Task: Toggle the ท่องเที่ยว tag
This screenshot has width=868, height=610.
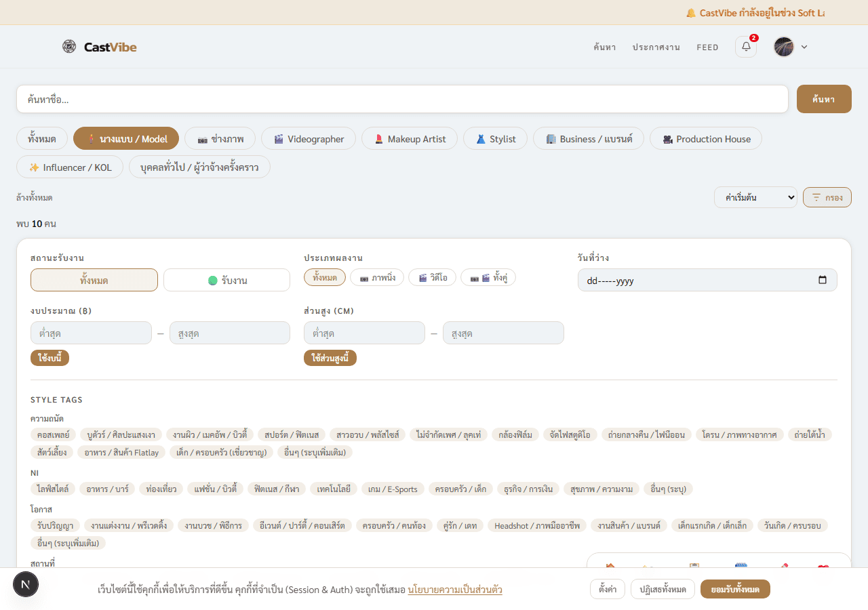Action: [x=161, y=489]
